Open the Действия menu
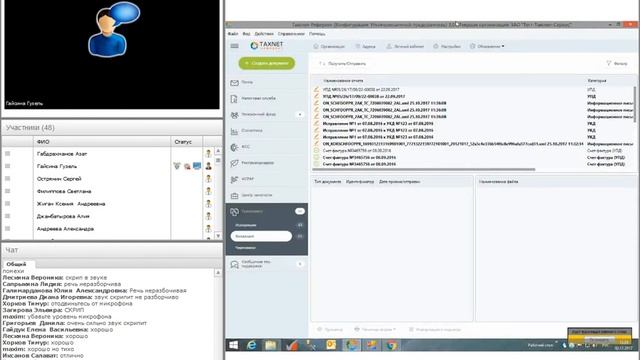 pos(264,34)
